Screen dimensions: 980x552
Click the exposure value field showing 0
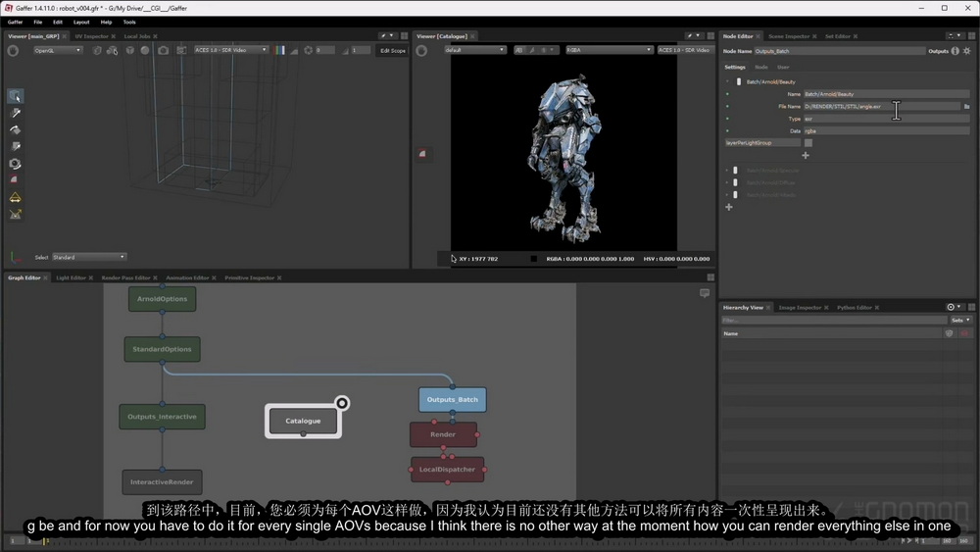[x=323, y=50]
